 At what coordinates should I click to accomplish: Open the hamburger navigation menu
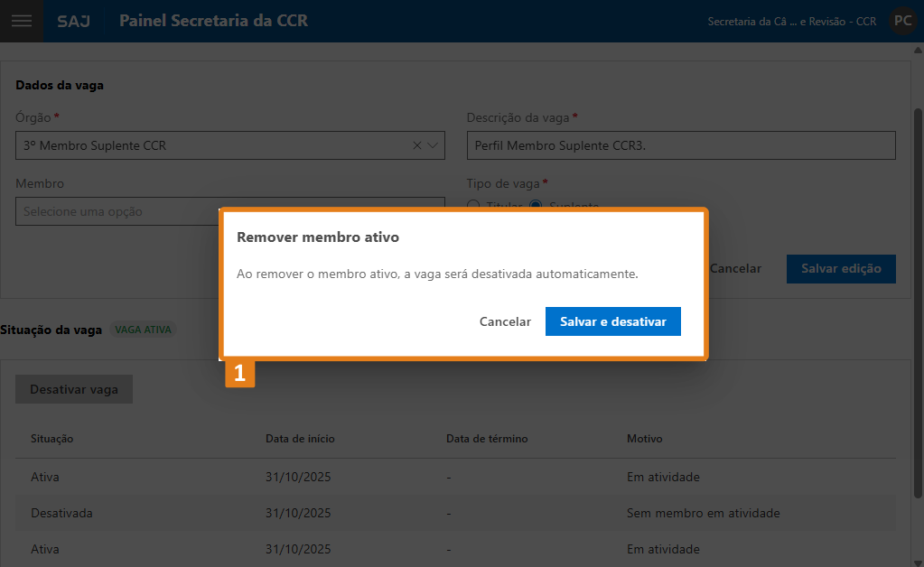click(x=21, y=21)
